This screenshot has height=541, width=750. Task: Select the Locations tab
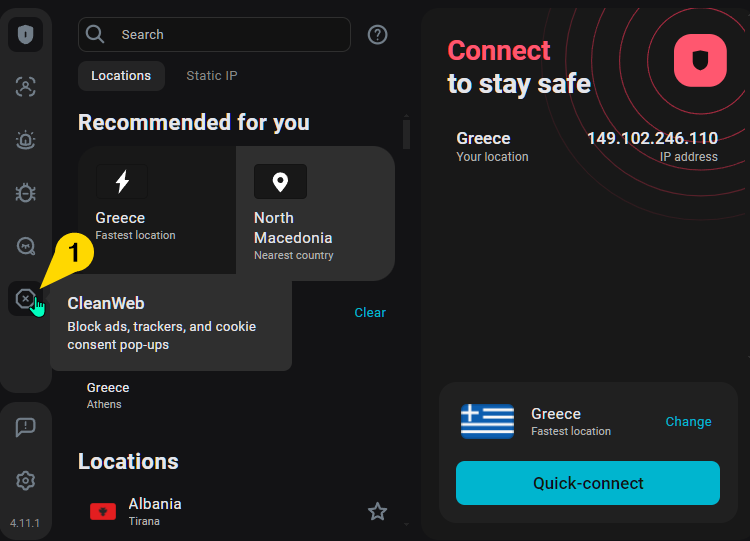coord(121,76)
